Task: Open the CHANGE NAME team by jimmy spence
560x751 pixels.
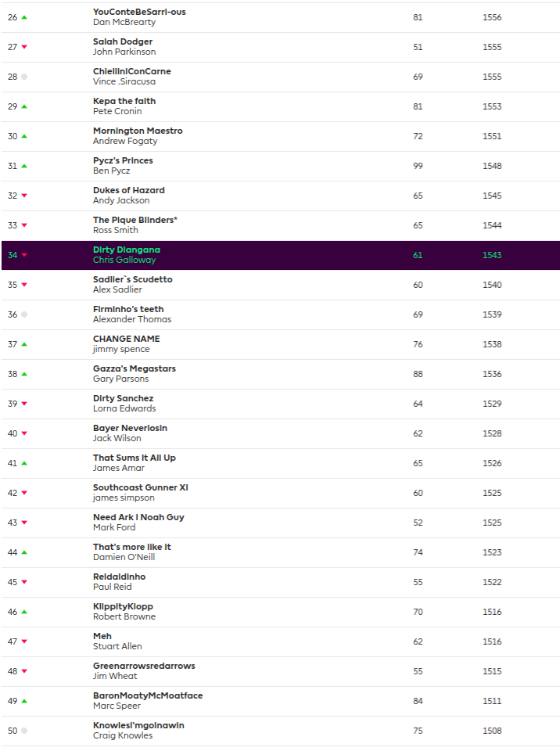Action: (x=126, y=340)
